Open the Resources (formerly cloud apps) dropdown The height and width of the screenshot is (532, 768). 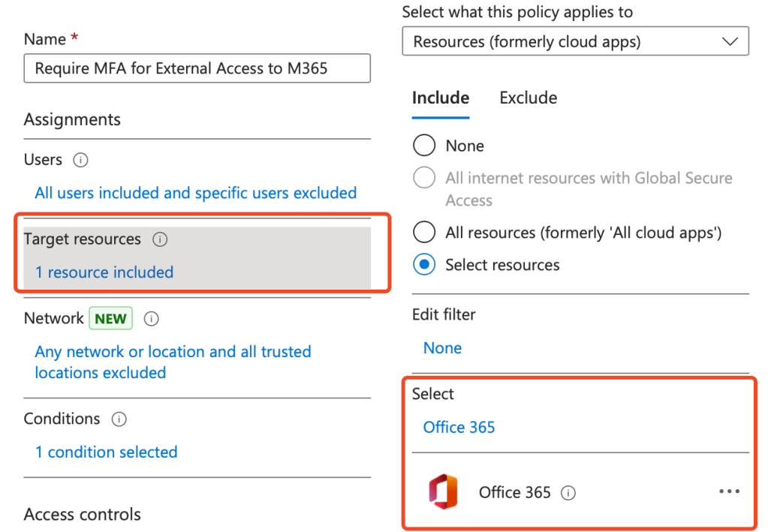pos(575,42)
